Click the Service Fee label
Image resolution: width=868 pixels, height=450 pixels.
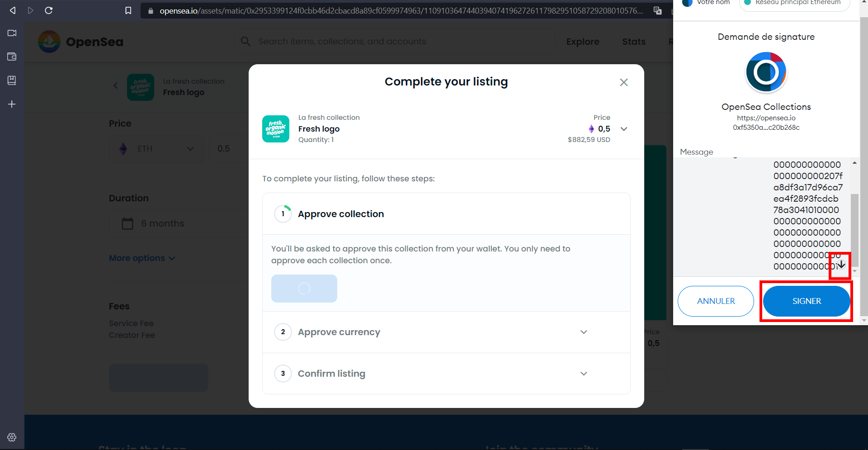pos(132,323)
